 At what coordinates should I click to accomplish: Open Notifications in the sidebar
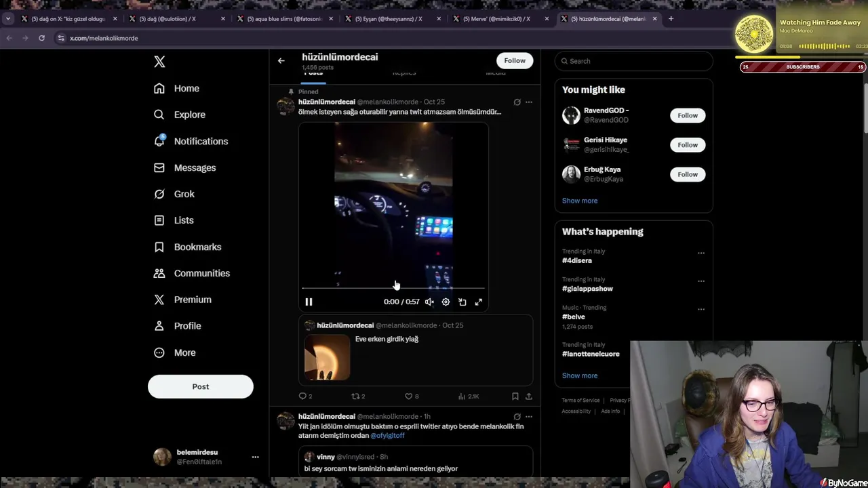click(x=191, y=141)
